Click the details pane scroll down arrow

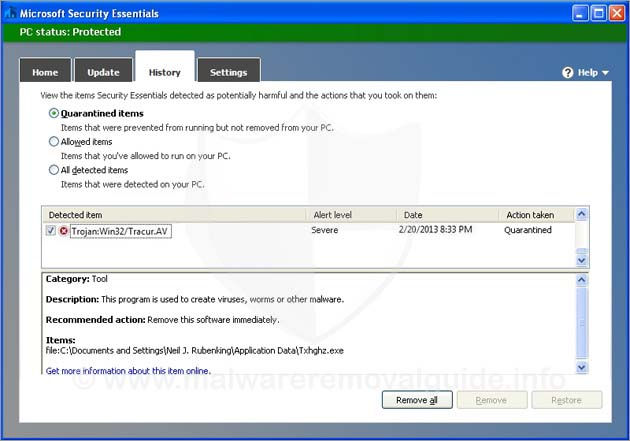(582, 367)
